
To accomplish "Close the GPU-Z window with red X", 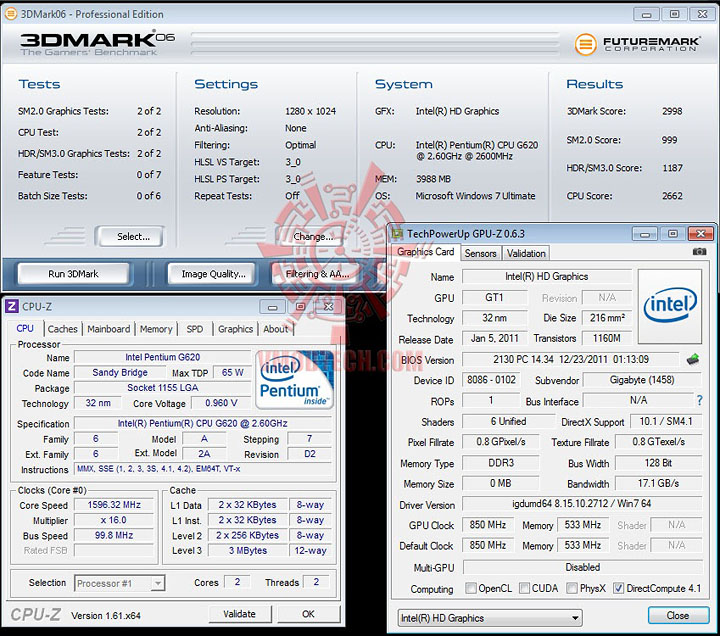I will pyautogui.click(x=701, y=234).
